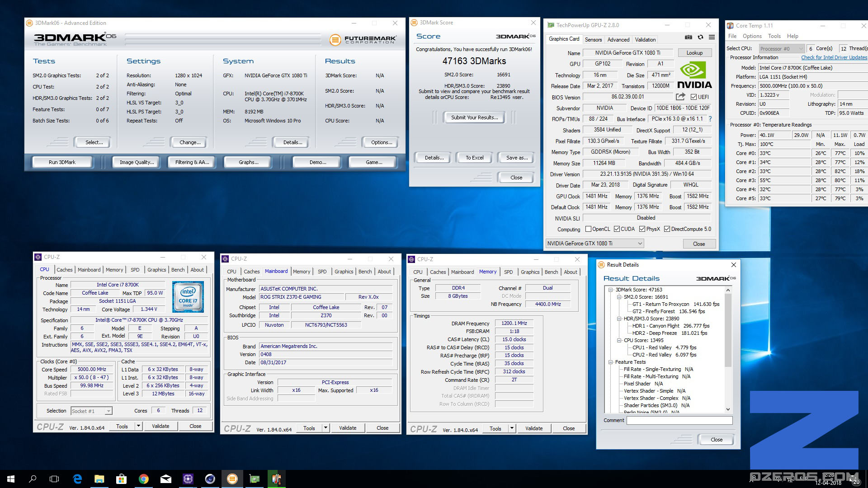The height and width of the screenshot is (488, 868).
Task: Click the Result Details vertical scrollbar thumb
Action: pyautogui.click(x=728, y=330)
